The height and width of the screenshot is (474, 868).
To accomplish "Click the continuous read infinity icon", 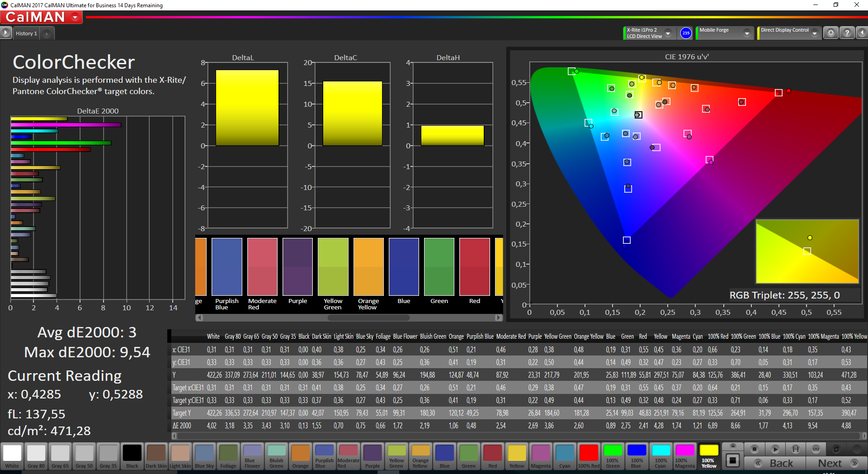I will pyautogui.click(x=816, y=449).
